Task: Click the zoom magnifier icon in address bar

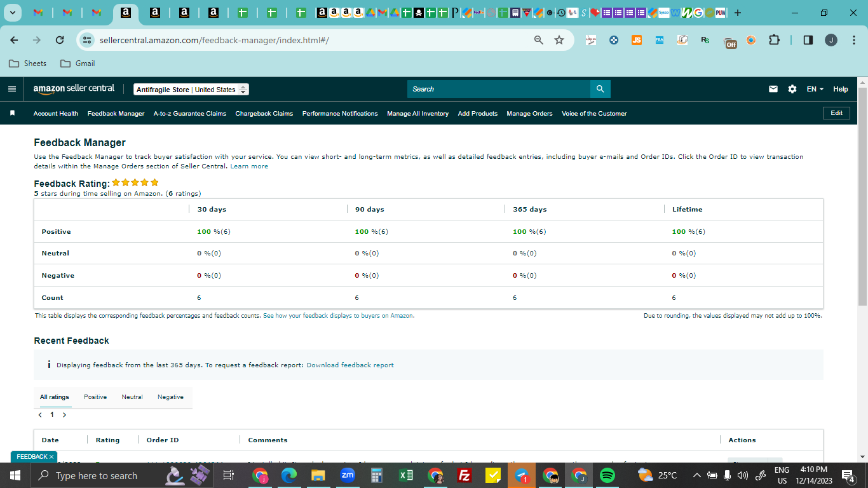Action: click(x=539, y=40)
